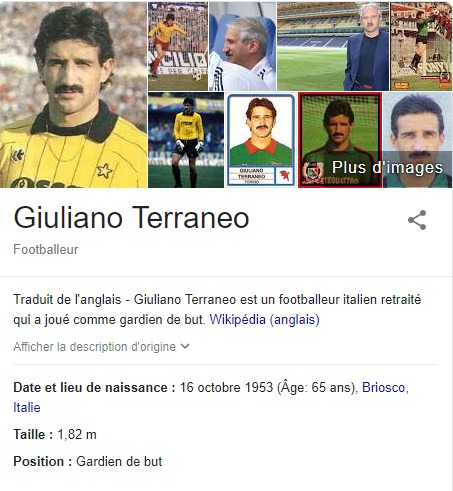This screenshot has width=453, height=491.
Task: Click the Taille 1,82 m entry
Action: (x=55, y=435)
